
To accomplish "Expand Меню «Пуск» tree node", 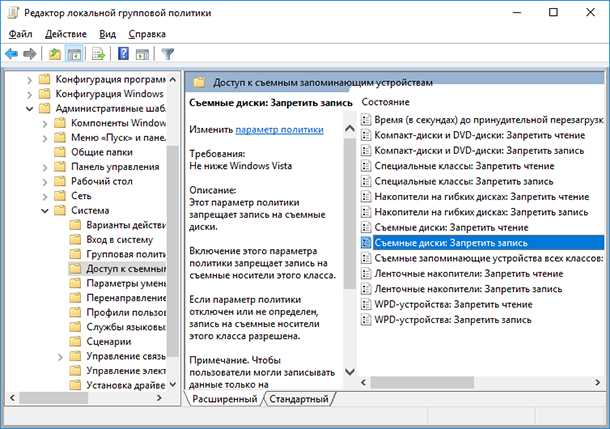I will coord(45,138).
